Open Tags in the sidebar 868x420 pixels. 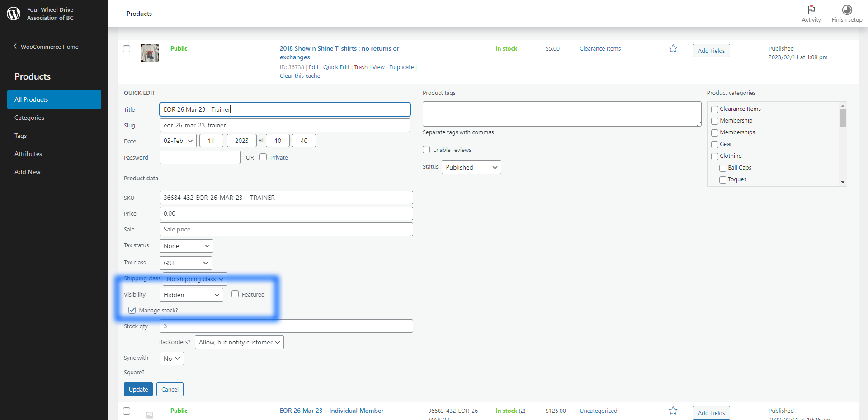point(21,136)
